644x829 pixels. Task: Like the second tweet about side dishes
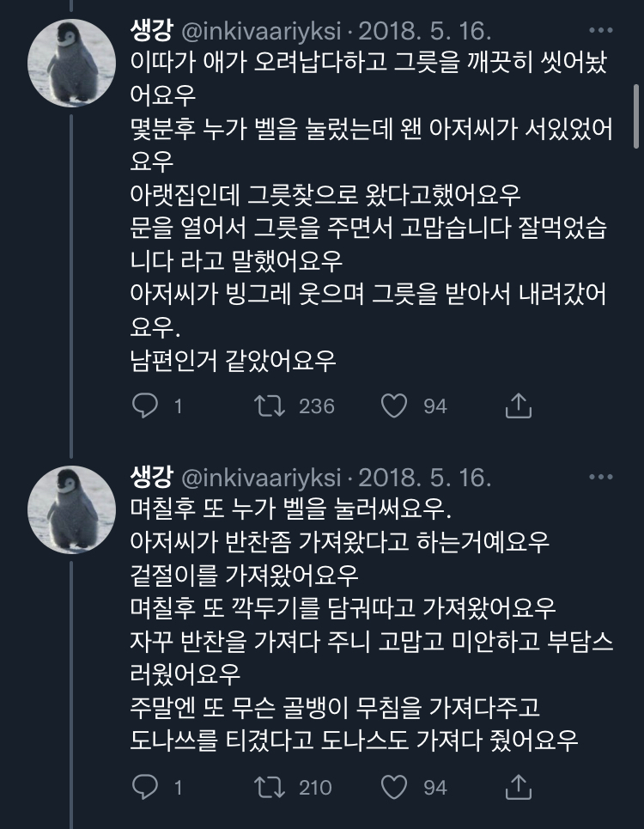(x=394, y=785)
